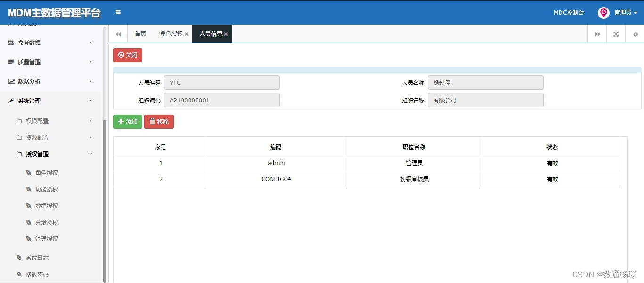This screenshot has width=644, height=283.
Task: Click the leaf icon beside 管理授权
Action: pos(28,239)
